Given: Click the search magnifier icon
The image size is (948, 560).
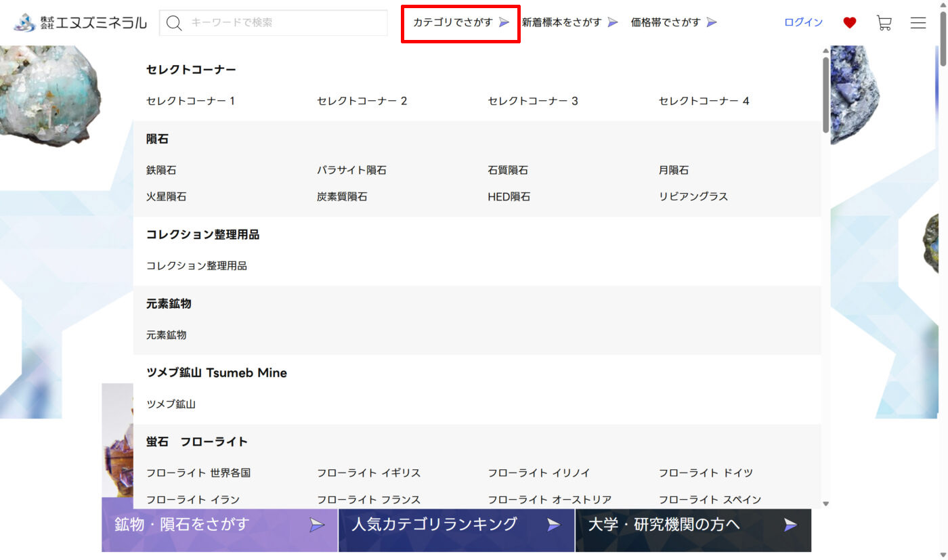Looking at the screenshot, I should click(x=174, y=23).
